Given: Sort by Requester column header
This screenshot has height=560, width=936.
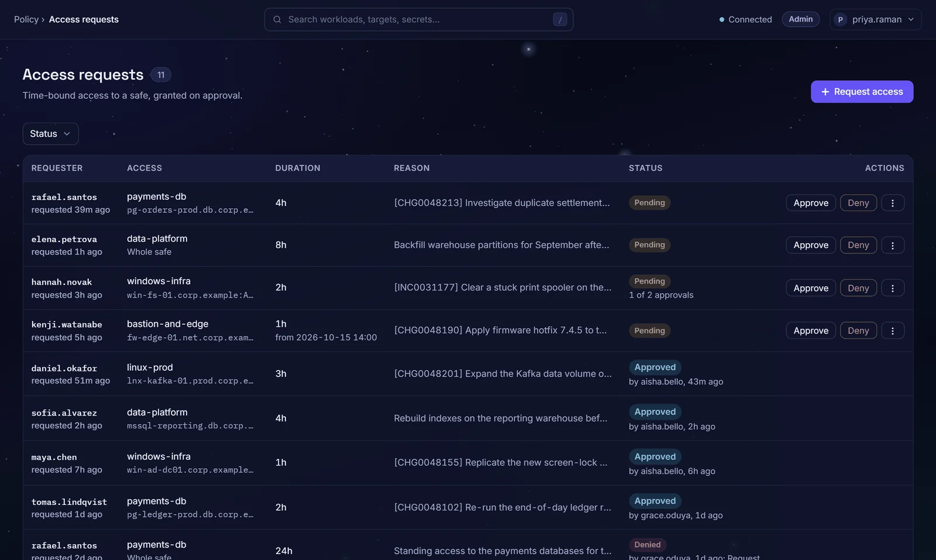Looking at the screenshot, I should (57, 168).
